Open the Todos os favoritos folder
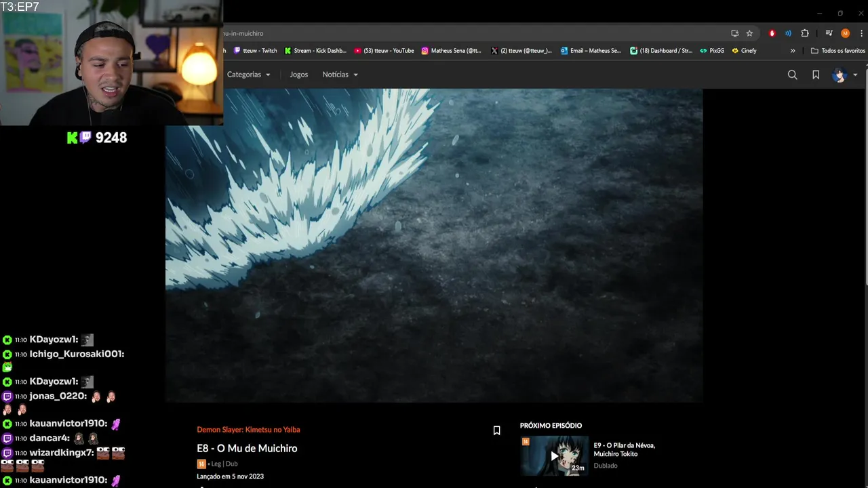The width and height of the screenshot is (868, 488). pos(838,51)
